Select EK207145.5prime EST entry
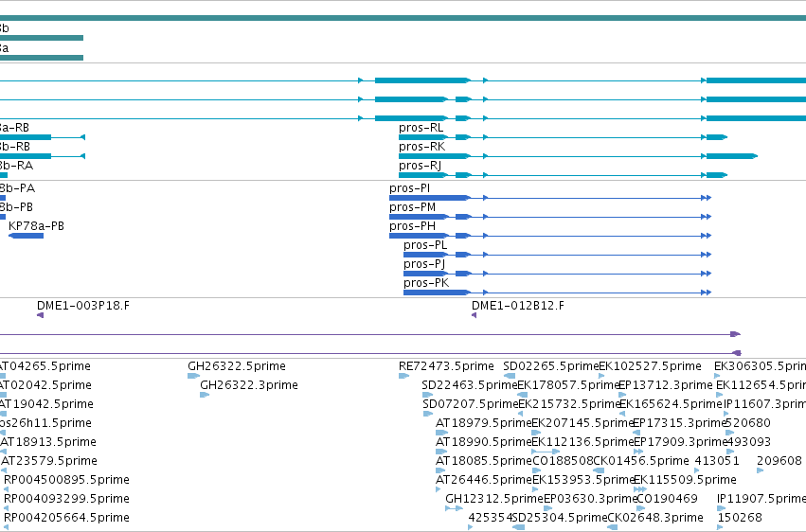 tap(582, 423)
